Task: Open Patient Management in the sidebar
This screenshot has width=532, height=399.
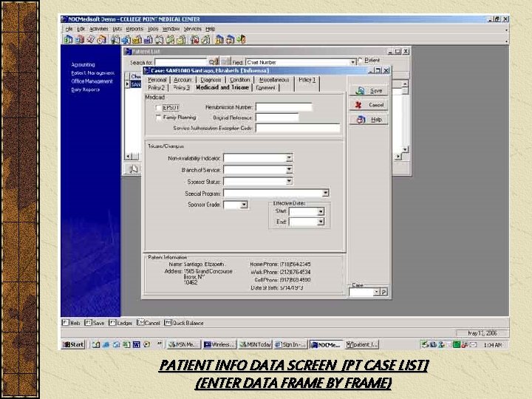Action: click(x=93, y=73)
